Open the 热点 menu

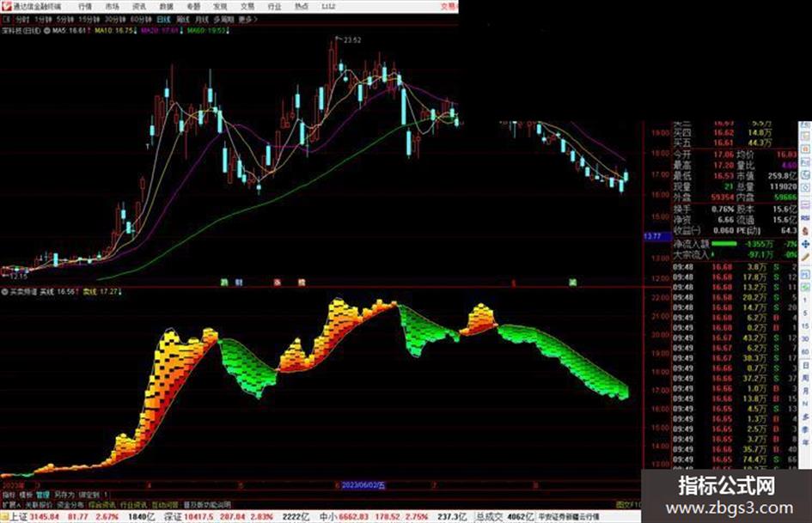tap(302, 6)
